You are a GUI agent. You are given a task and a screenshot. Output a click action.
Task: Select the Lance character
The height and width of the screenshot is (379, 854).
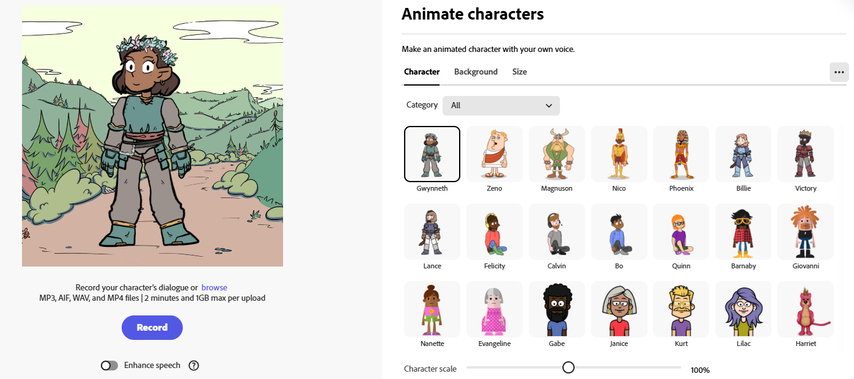432,231
